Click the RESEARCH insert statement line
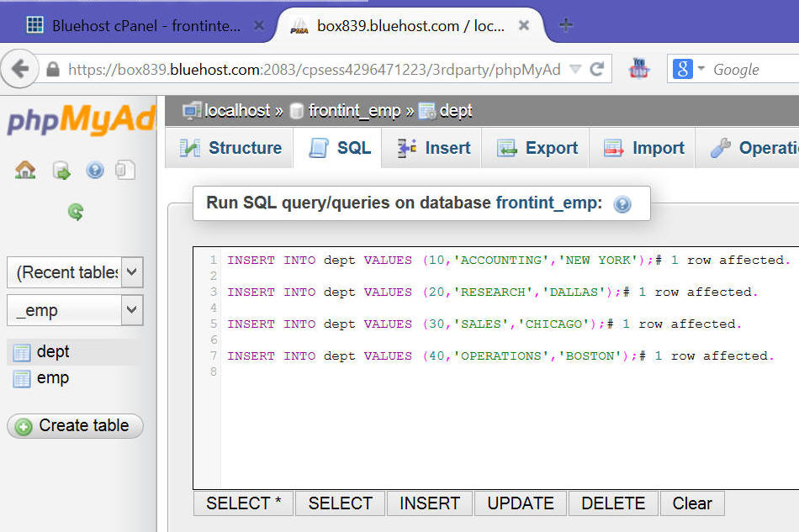The height and width of the screenshot is (532, 799). 492,292
